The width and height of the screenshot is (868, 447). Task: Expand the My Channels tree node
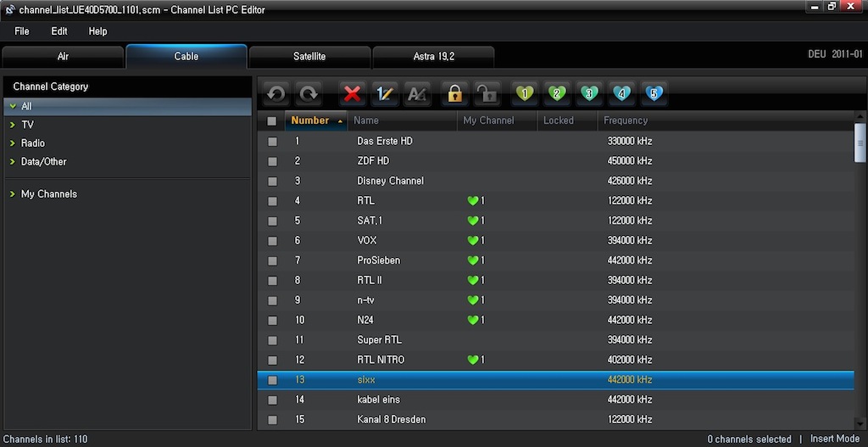(13, 194)
